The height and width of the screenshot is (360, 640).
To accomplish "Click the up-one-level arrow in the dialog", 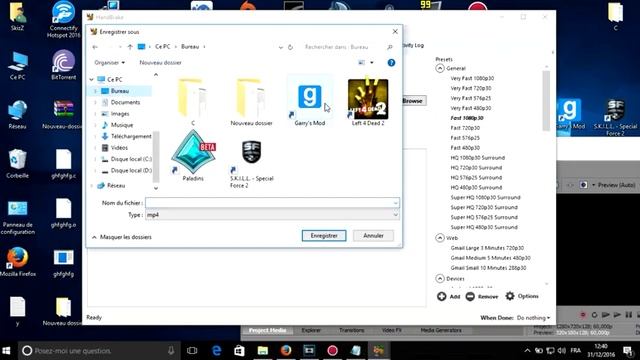I will [x=130, y=47].
